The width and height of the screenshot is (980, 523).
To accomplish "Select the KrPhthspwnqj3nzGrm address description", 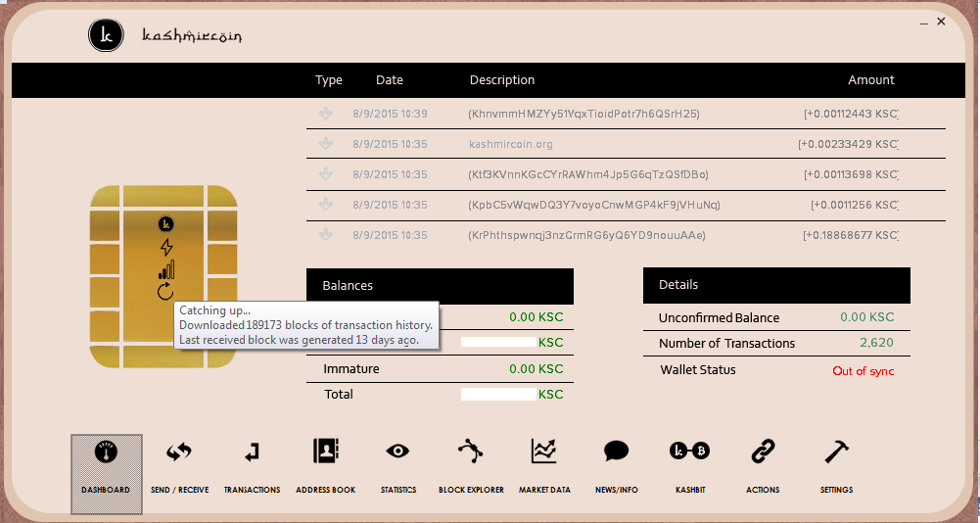I will click(x=586, y=235).
